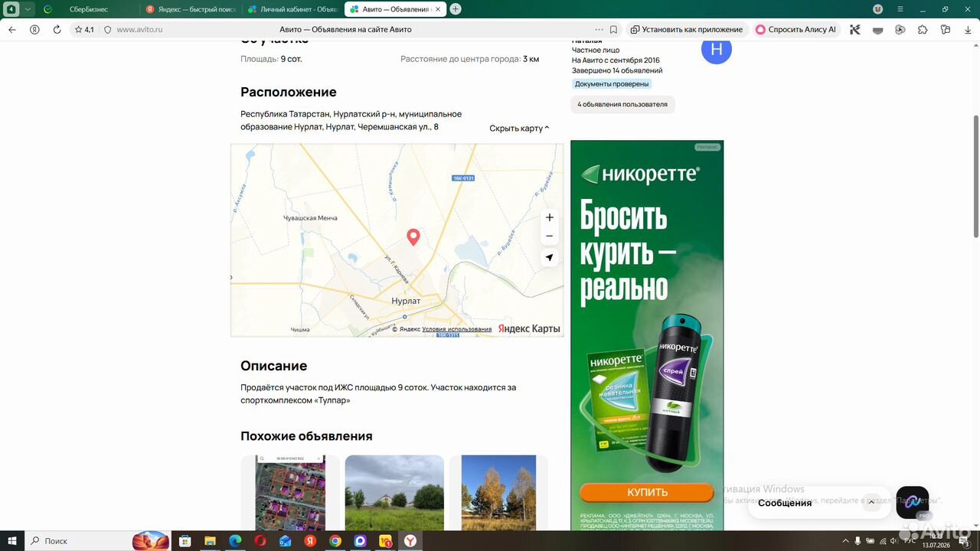
Task: Open the green field listing thumbnail
Action: (x=394, y=493)
